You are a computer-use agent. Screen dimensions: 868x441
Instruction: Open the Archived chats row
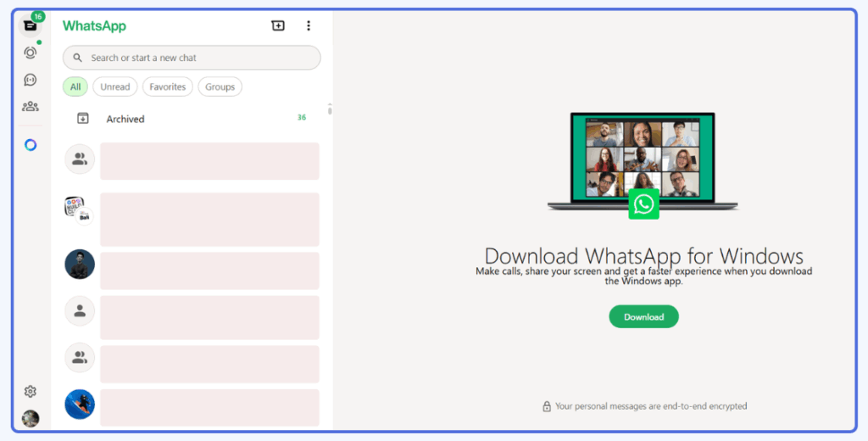pos(192,119)
